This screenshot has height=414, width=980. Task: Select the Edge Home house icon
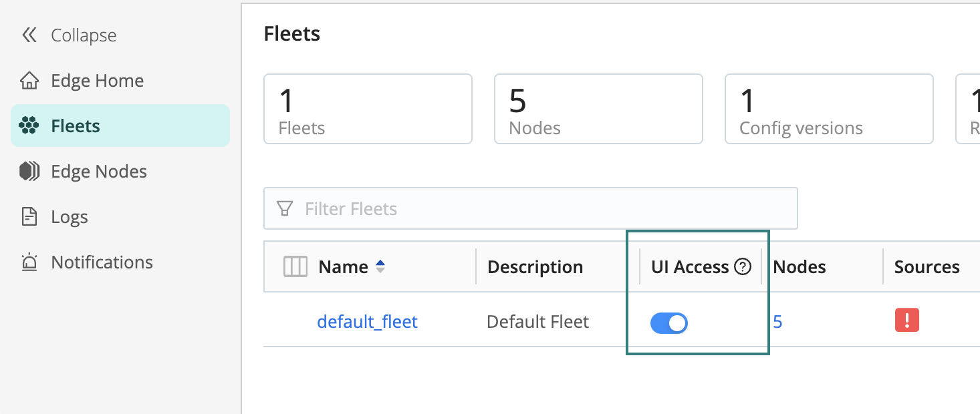[x=29, y=80]
